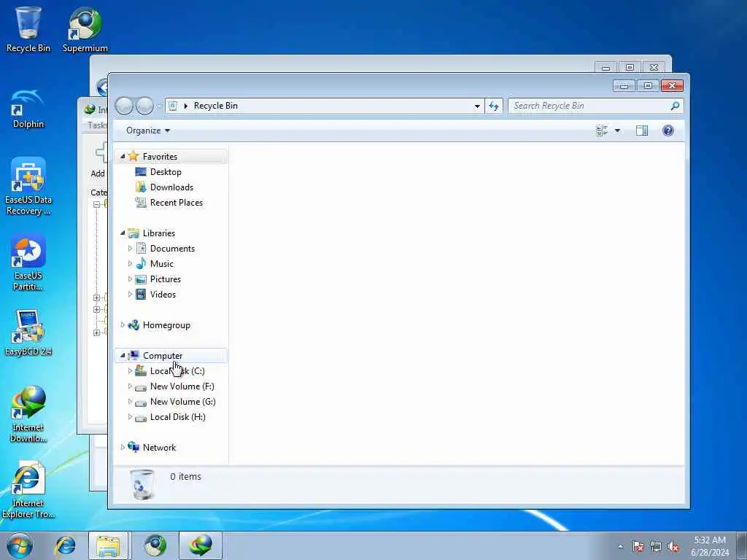
Task: Switch to Windows Explorer taskbar button
Action: (108, 545)
